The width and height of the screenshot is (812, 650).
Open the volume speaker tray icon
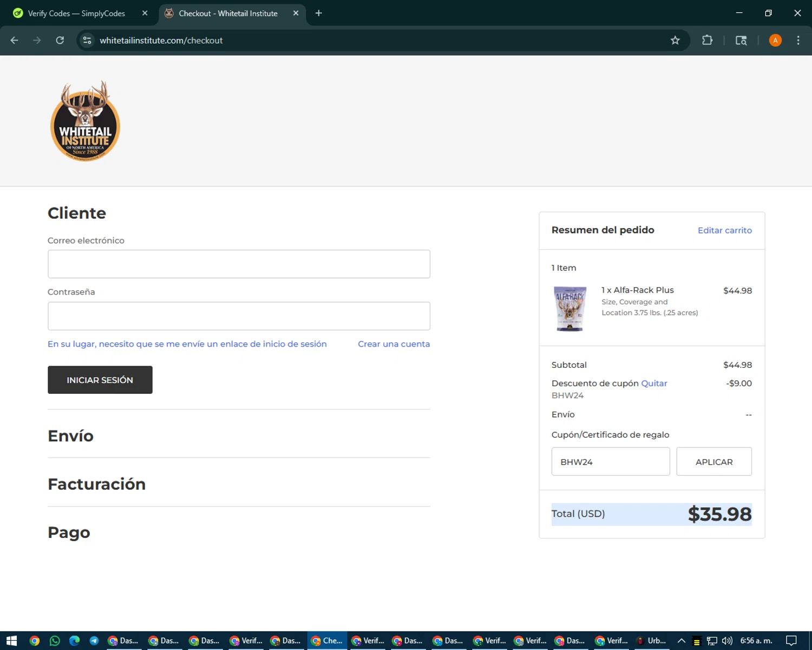coord(727,641)
